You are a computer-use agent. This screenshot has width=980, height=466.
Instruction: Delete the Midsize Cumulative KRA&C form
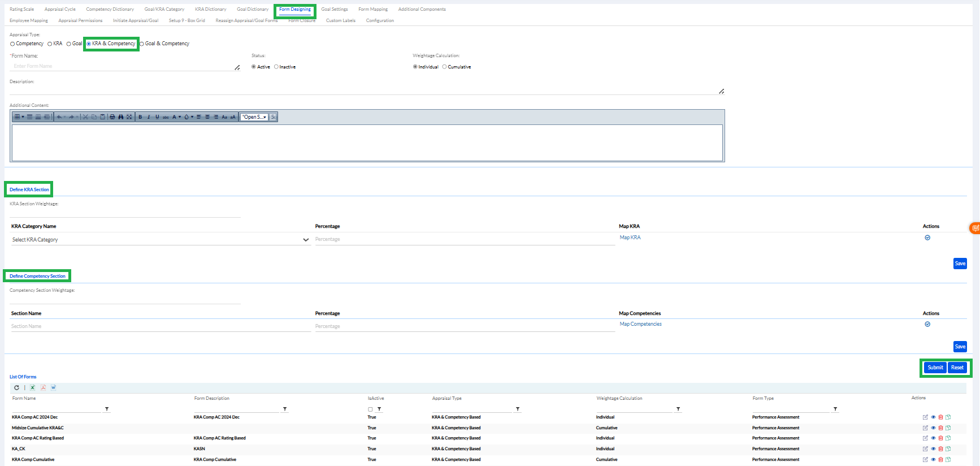[x=940, y=428]
